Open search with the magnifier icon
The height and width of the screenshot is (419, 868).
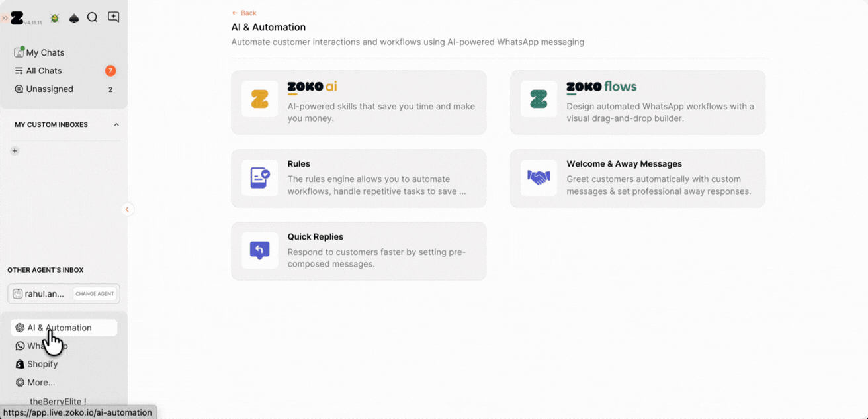93,17
